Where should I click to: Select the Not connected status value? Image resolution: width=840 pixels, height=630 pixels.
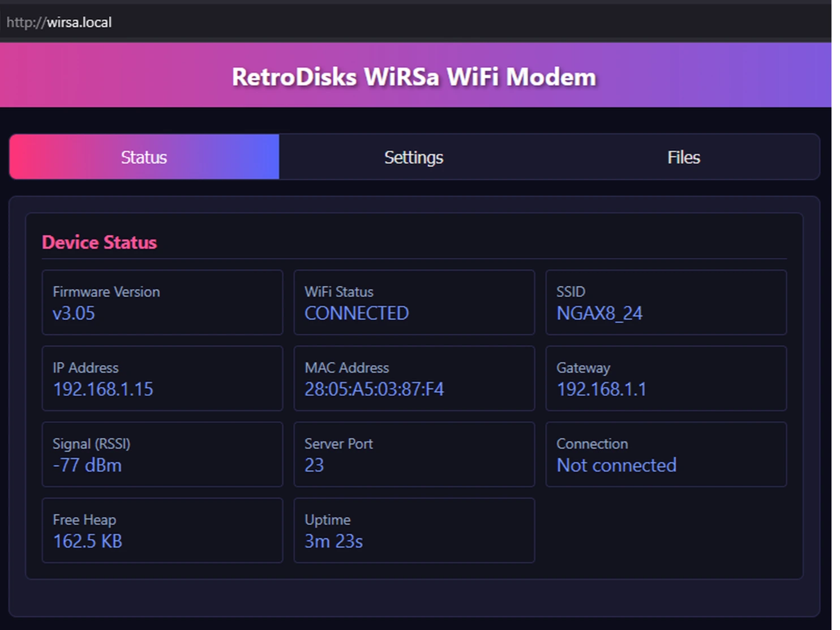(616, 465)
